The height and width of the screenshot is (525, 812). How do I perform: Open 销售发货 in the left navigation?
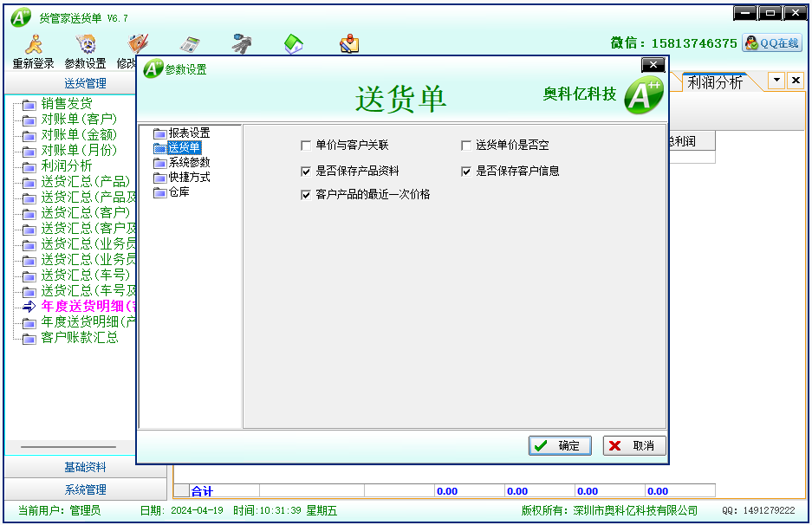point(66,104)
